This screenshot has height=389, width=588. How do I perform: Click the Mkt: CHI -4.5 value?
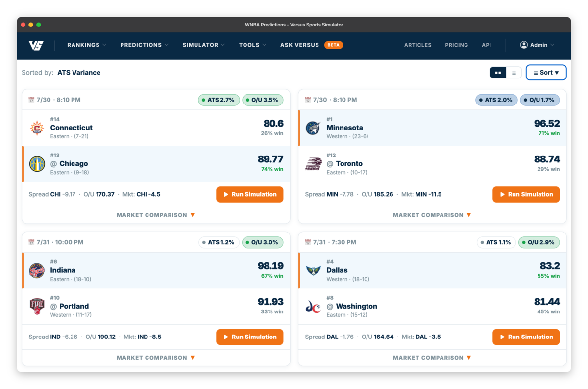142,194
